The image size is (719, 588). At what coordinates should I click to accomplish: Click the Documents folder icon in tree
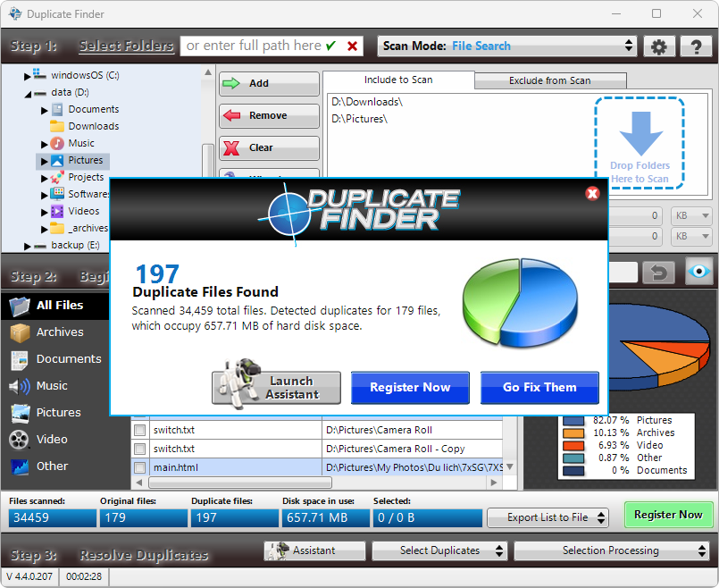tap(57, 109)
